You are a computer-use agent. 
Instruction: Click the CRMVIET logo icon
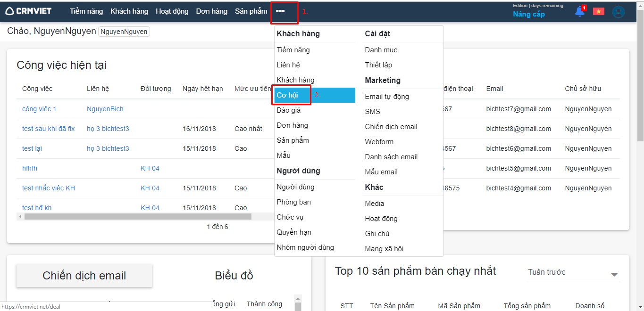[x=9, y=11]
